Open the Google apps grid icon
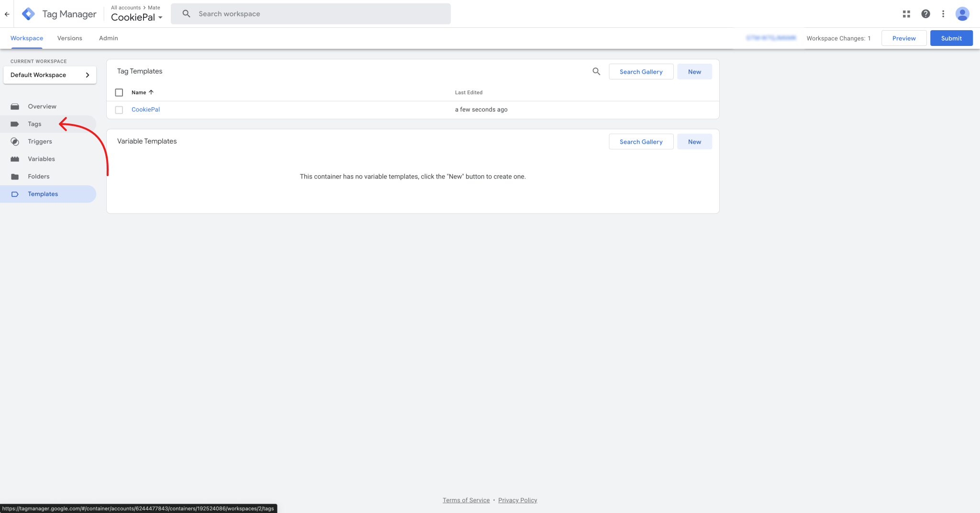The height and width of the screenshot is (513, 980). click(906, 14)
